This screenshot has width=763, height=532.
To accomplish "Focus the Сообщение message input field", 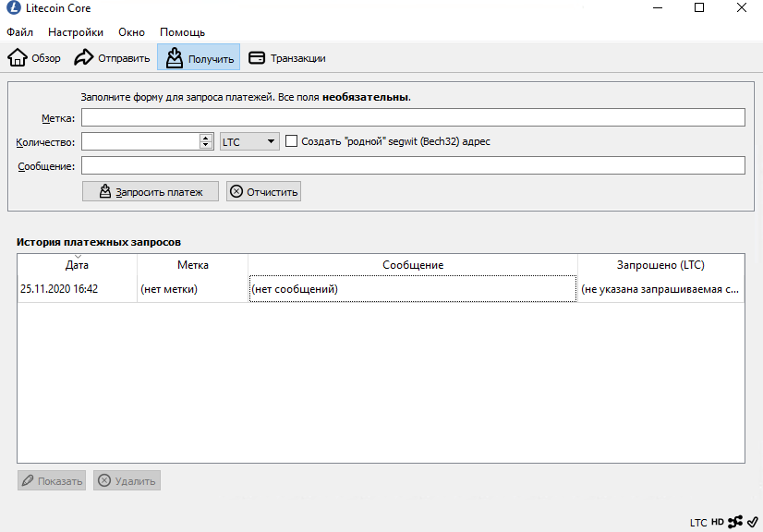I will click(x=412, y=165).
